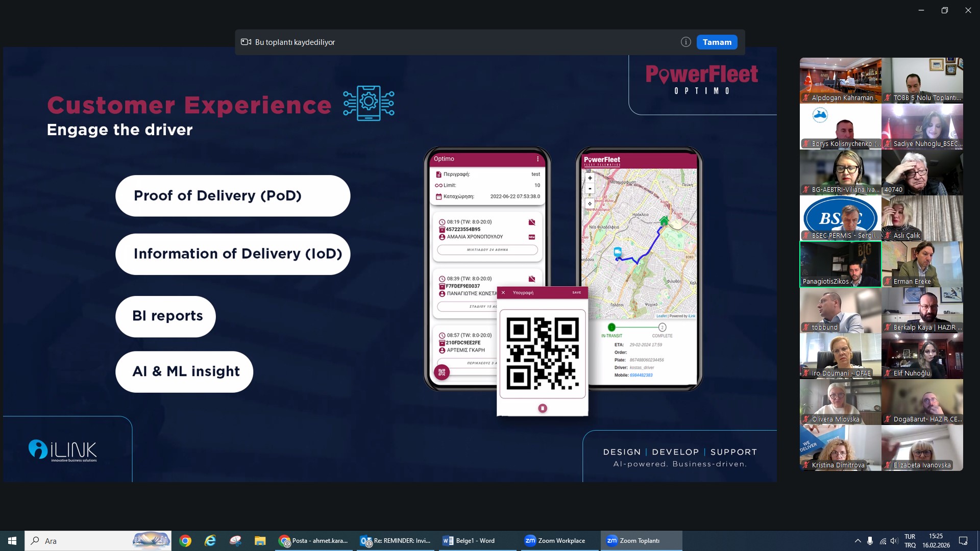This screenshot has height=551, width=980.
Task: Open File Explorer taskbar icon
Action: point(260,541)
